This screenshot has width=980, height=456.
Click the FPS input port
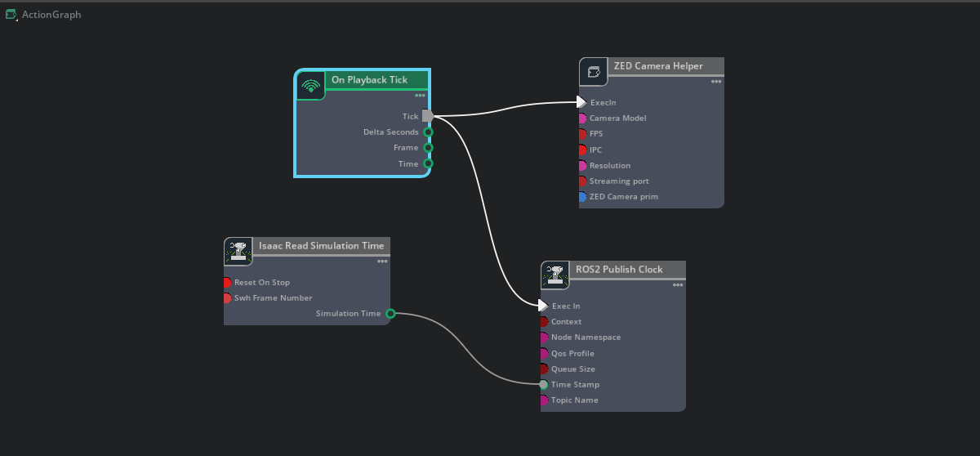(581, 134)
